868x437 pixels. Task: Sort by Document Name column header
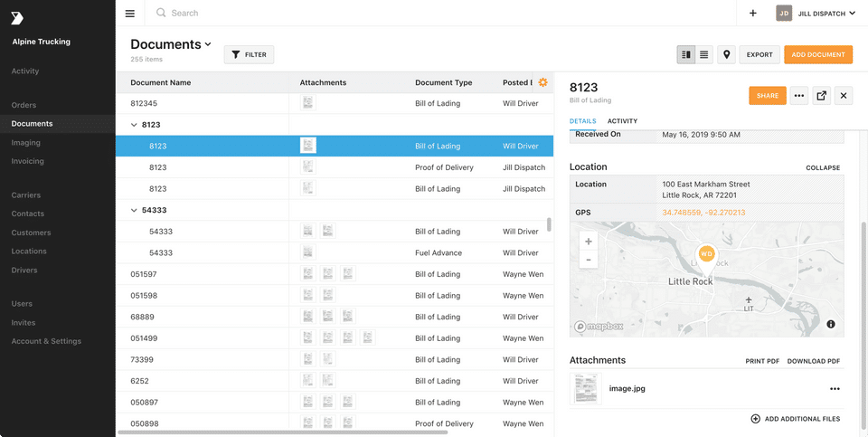[x=161, y=82]
